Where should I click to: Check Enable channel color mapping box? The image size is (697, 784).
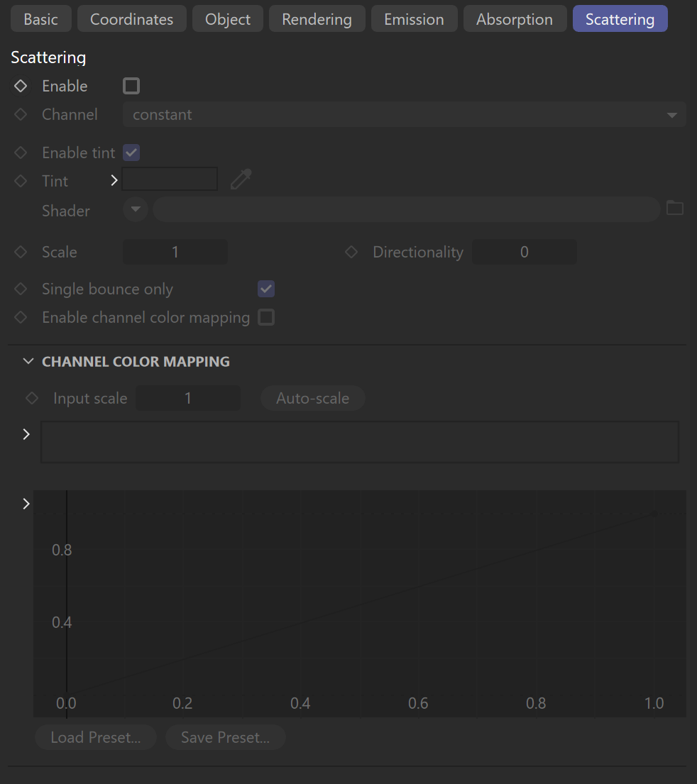tap(266, 317)
